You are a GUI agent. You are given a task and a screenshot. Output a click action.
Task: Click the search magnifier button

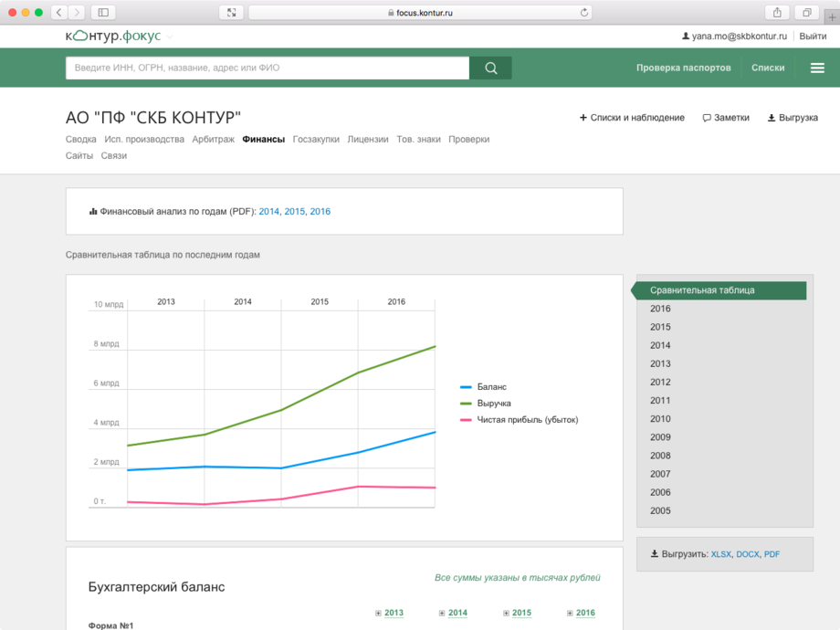490,68
